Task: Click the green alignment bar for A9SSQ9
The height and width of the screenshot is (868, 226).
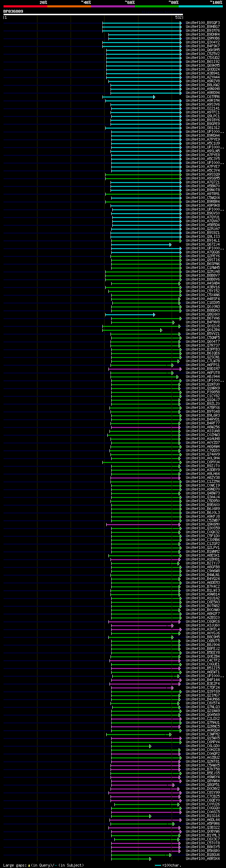Action: (143, 175)
